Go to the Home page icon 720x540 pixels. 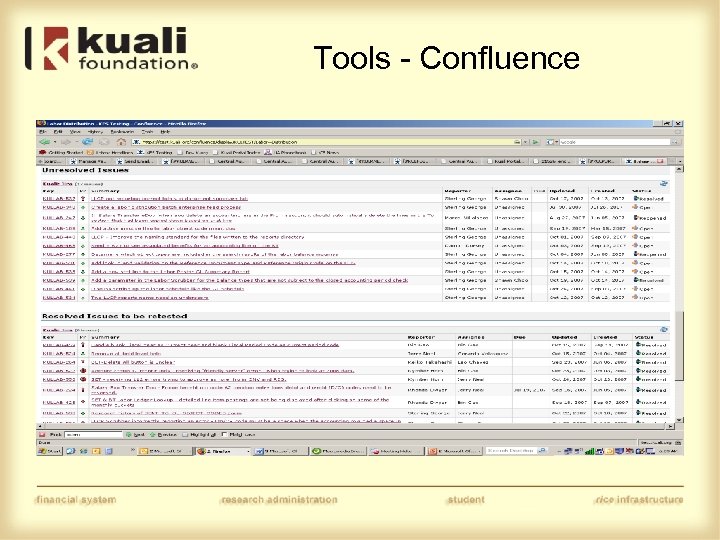121,142
